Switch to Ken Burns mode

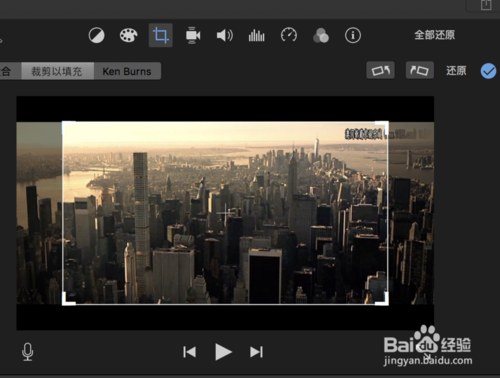(x=127, y=71)
